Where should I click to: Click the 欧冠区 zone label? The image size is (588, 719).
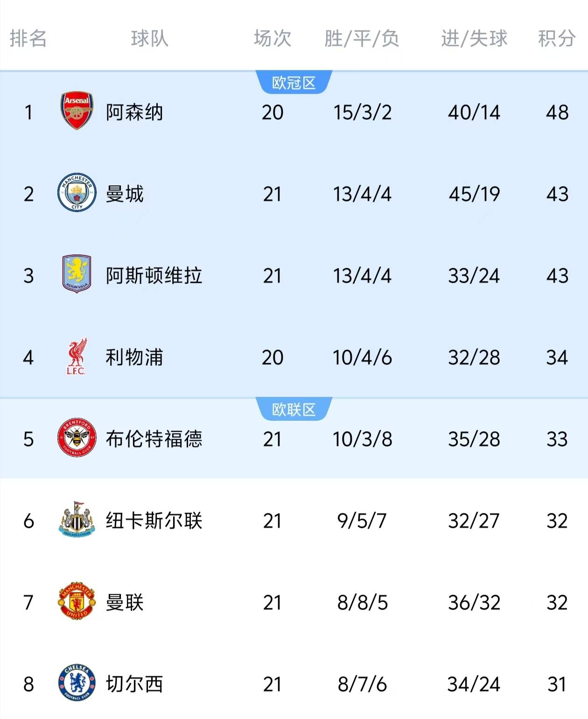point(294,83)
